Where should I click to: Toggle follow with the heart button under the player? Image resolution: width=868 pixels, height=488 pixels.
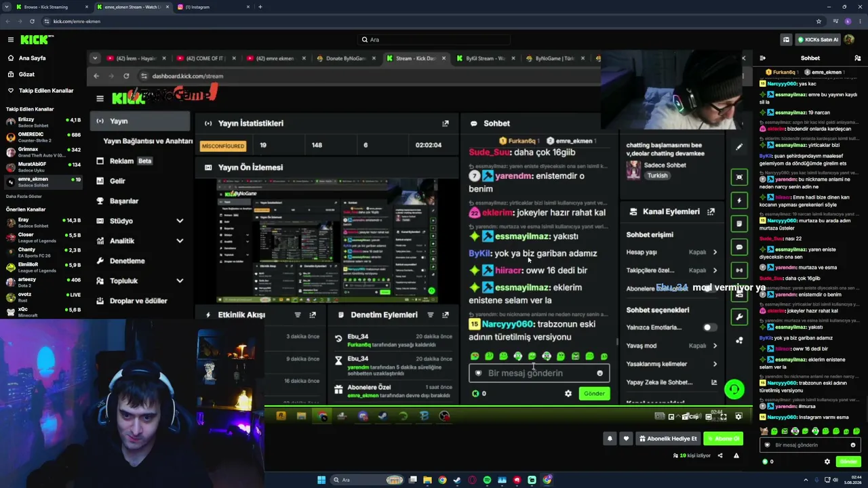(x=626, y=439)
